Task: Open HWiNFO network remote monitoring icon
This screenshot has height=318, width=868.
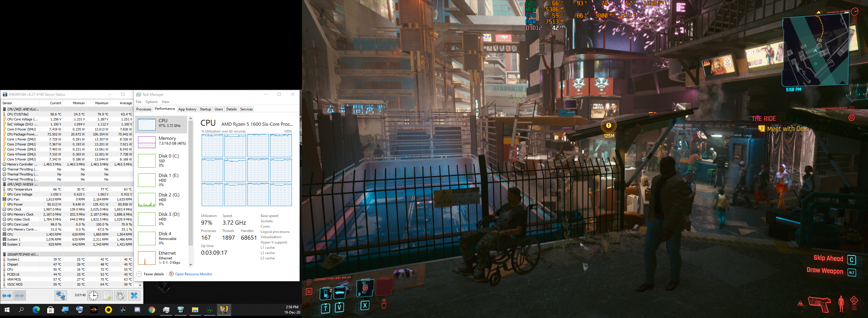Action: (x=61, y=295)
